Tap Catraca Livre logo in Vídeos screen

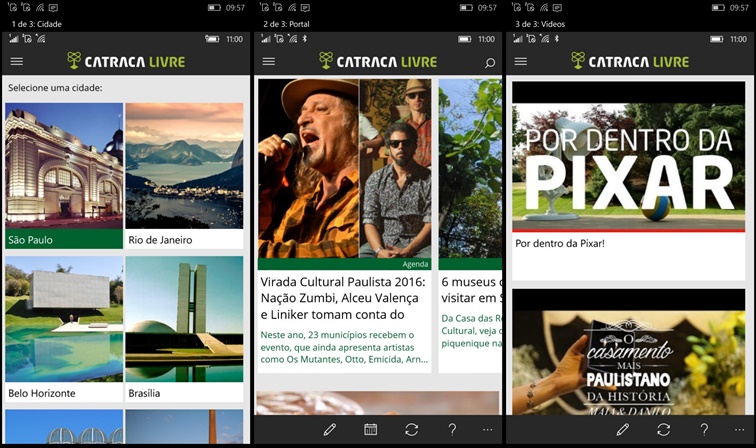pos(630,61)
